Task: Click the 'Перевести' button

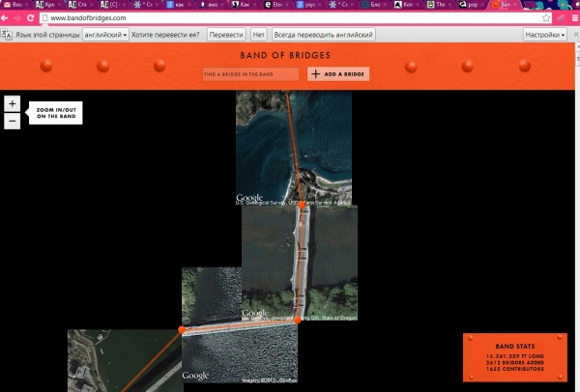Action: tap(226, 35)
